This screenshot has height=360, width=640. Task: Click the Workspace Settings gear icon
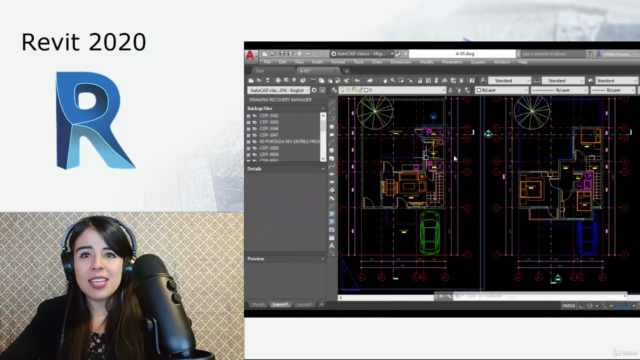314,90
